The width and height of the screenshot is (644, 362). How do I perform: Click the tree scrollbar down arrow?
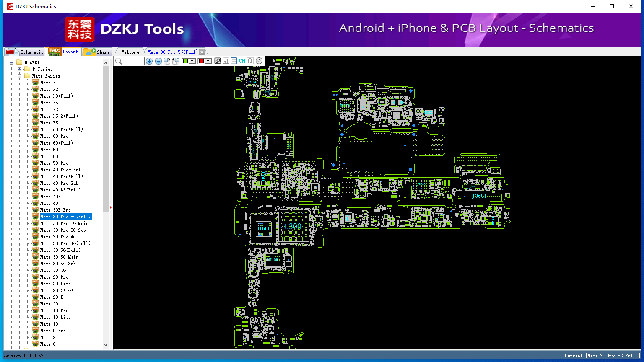click(106, 345)
